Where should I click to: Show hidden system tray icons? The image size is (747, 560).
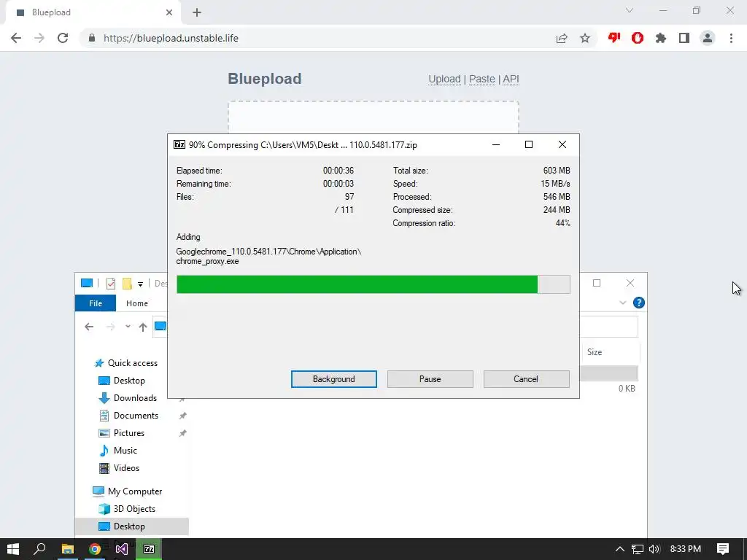(x=619, y=549)
